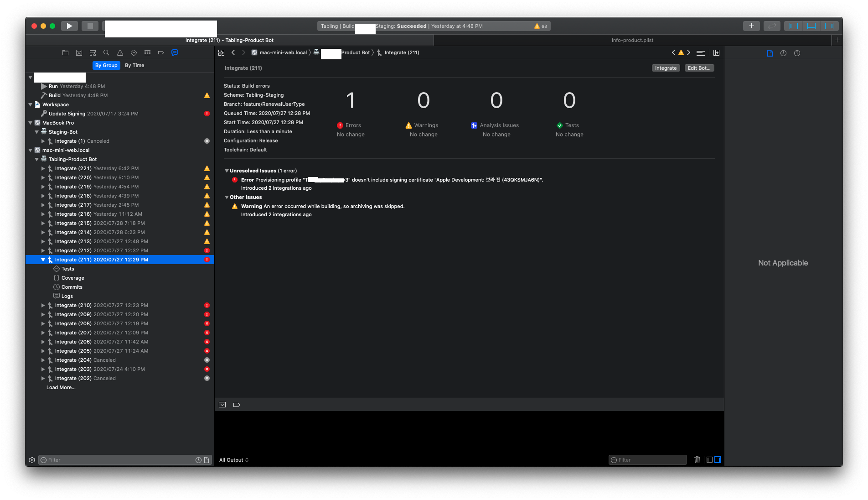Go back in editor history
This screenshot has height=500, width=868.
pyautogui.click(x=233, y=53)
